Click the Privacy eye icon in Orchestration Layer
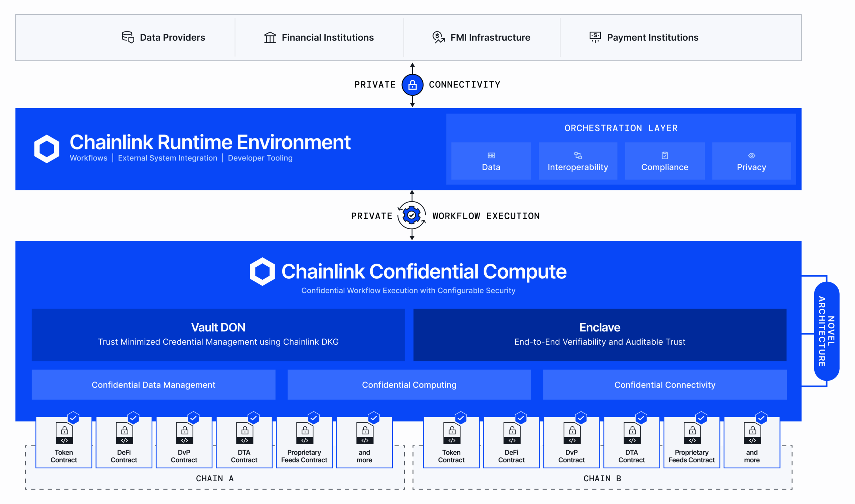The width and height of the screenshot is (855, 504). (x=751, y=156)
